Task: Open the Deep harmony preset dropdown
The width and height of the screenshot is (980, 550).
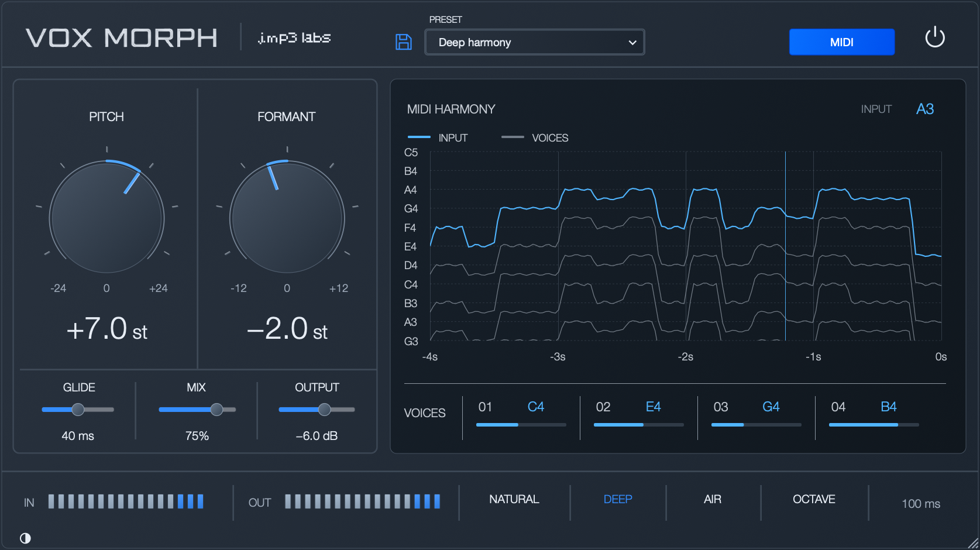Action: tap(535, 42)
